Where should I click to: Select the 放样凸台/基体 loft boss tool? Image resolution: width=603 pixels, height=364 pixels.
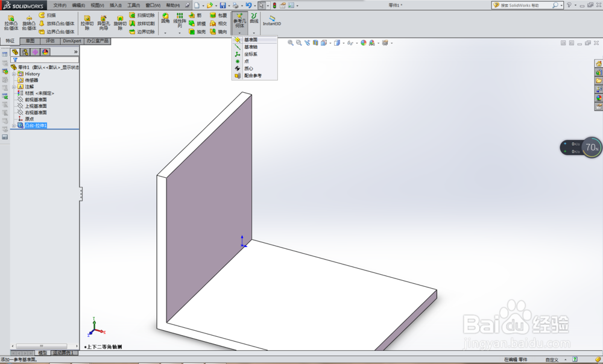click(x=57, y=24)
